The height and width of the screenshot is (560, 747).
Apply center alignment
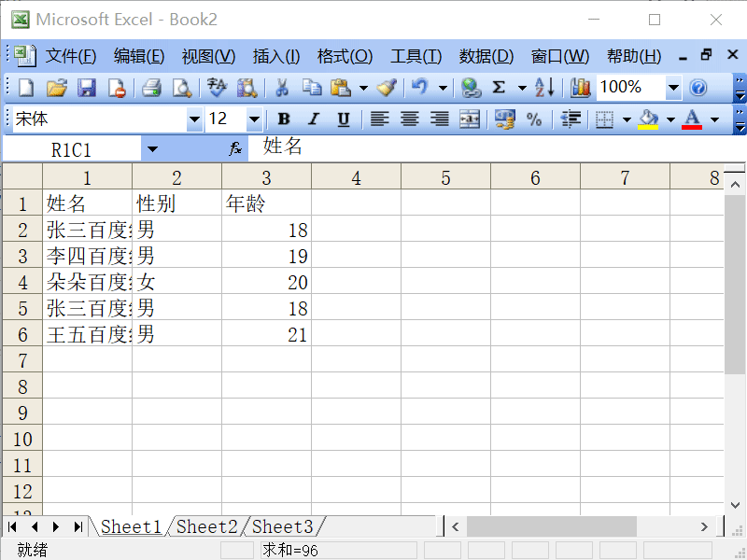click(x=409, y=119)
